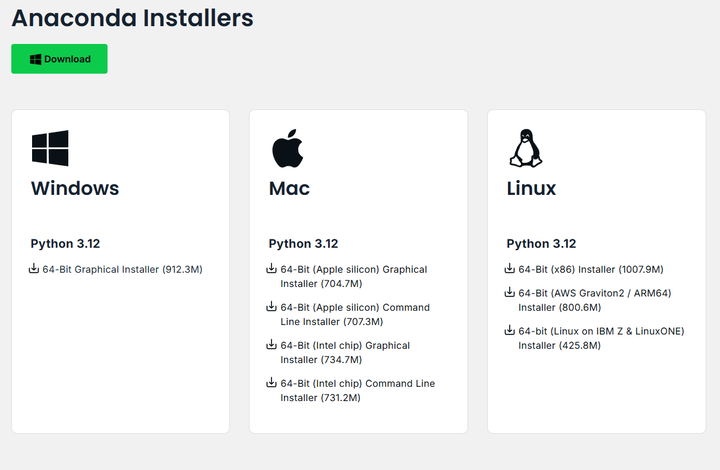The height and width of the screenshot is (470, 720).
Task: Click download icon beside Linux on IBM Z installer
Action: point(510,331)
